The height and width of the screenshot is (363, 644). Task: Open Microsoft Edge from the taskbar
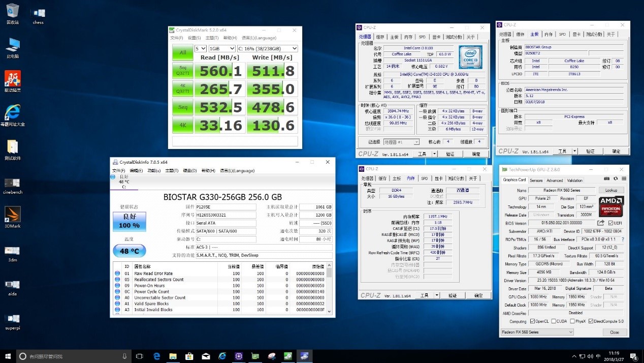pos(156,357)
